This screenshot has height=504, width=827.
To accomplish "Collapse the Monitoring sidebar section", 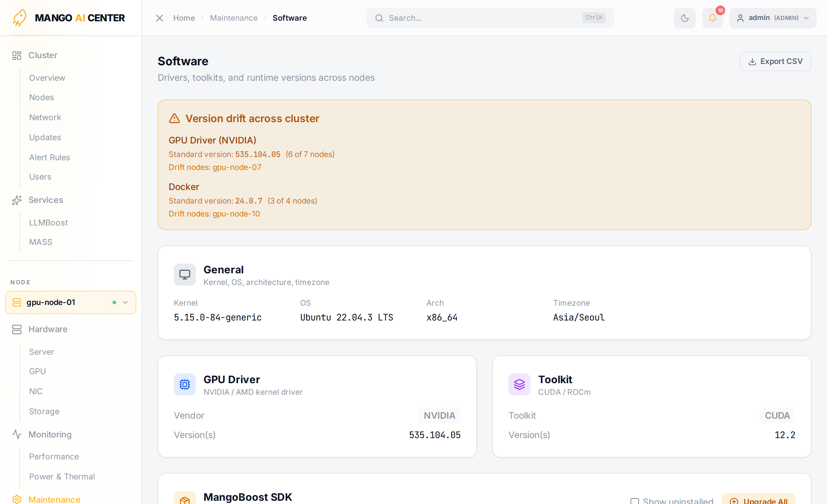I will pyautogui.click(x=50, y=435).
